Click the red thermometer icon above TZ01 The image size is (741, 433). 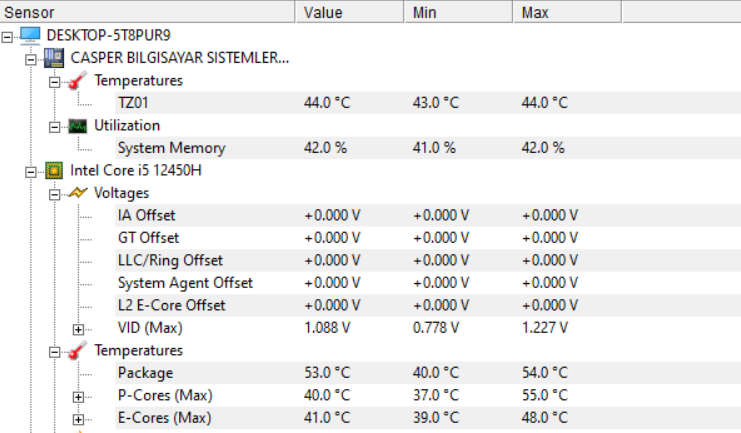77,80
